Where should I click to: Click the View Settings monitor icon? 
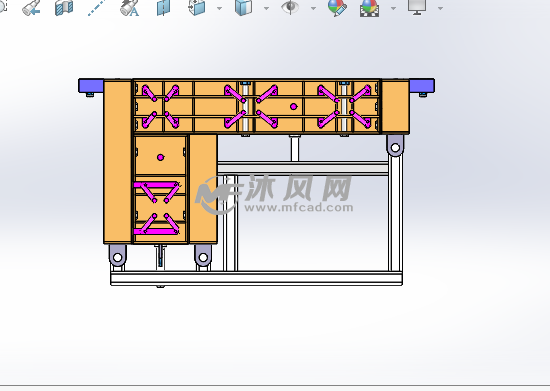[417, 7]
